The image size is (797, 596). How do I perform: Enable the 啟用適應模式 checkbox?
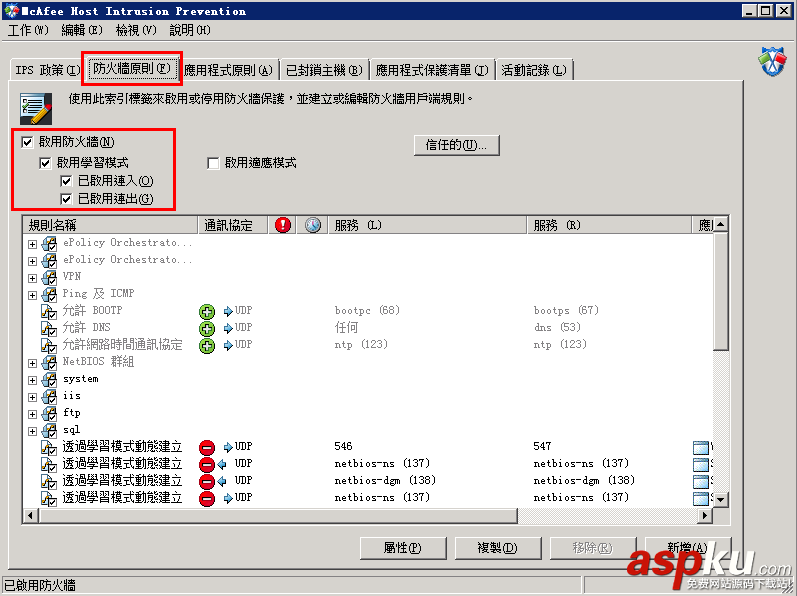coord(213,163)
